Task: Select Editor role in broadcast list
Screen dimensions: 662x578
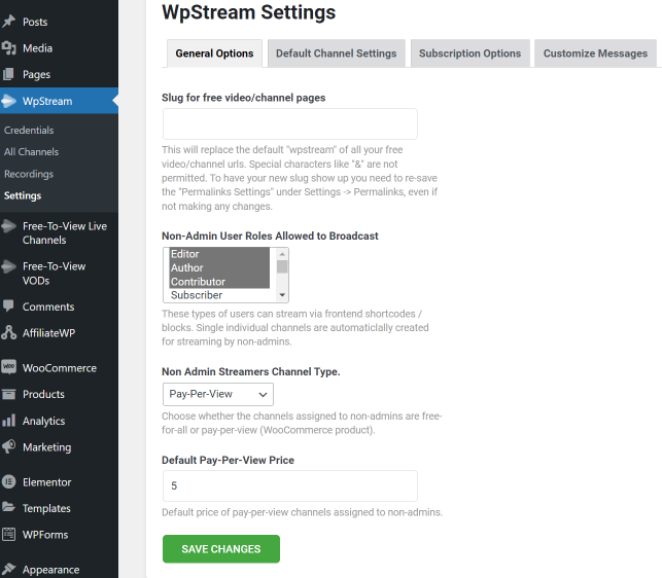Action: click(x=220, y=254)
